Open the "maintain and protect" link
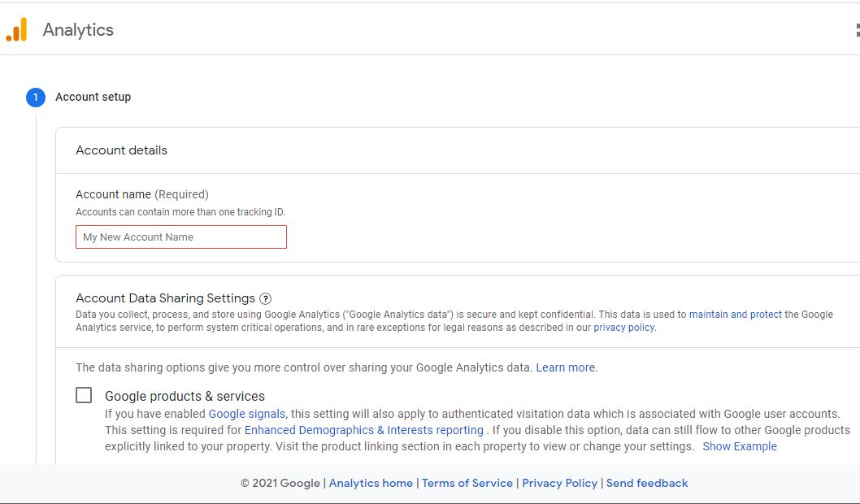860x504 pixels. coord(735,315)
